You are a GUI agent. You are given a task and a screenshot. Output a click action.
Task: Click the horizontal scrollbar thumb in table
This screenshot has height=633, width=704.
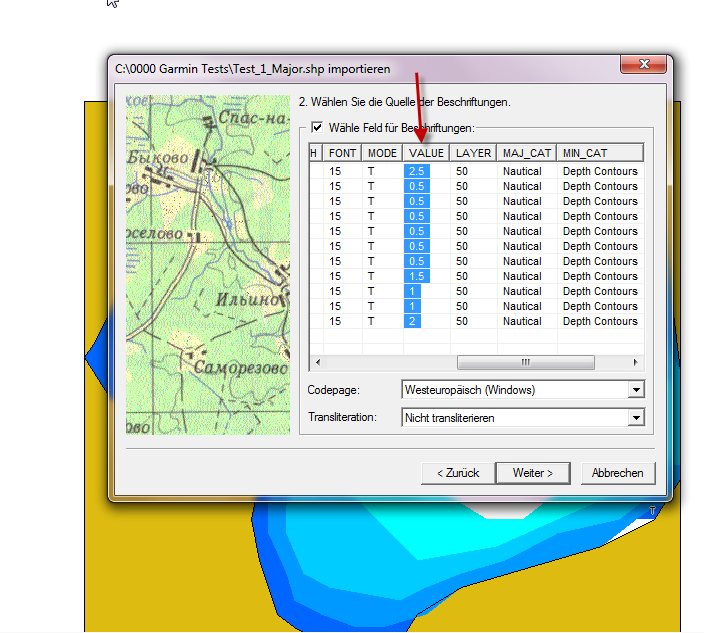(525, 363)
